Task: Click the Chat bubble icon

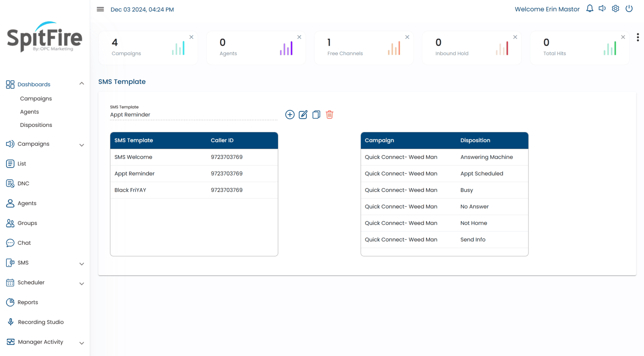Action: 10,243
